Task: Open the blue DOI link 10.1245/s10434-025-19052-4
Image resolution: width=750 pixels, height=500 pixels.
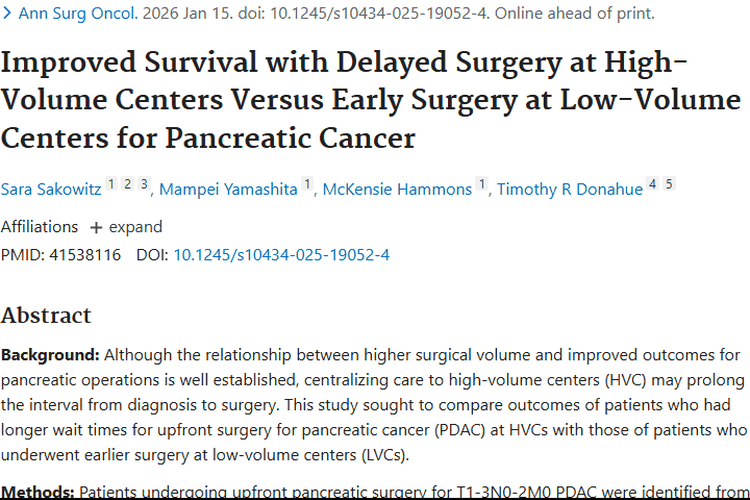Action: [281, 255]
